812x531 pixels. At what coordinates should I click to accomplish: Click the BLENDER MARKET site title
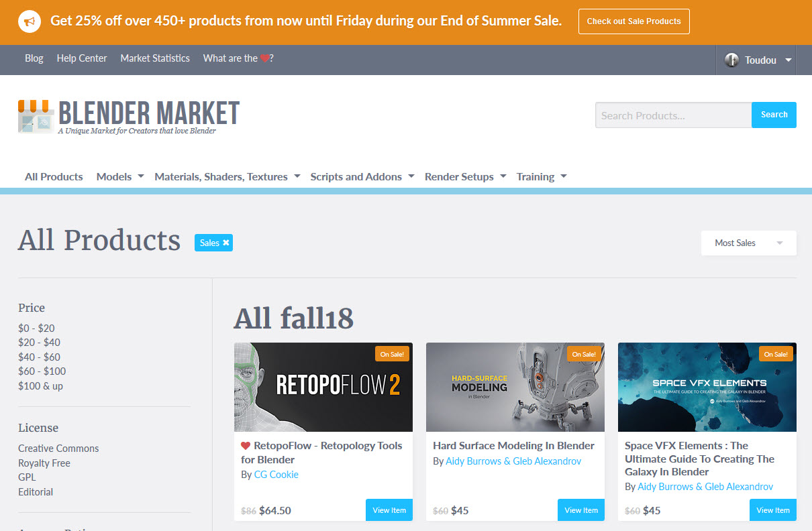(149, 113)
